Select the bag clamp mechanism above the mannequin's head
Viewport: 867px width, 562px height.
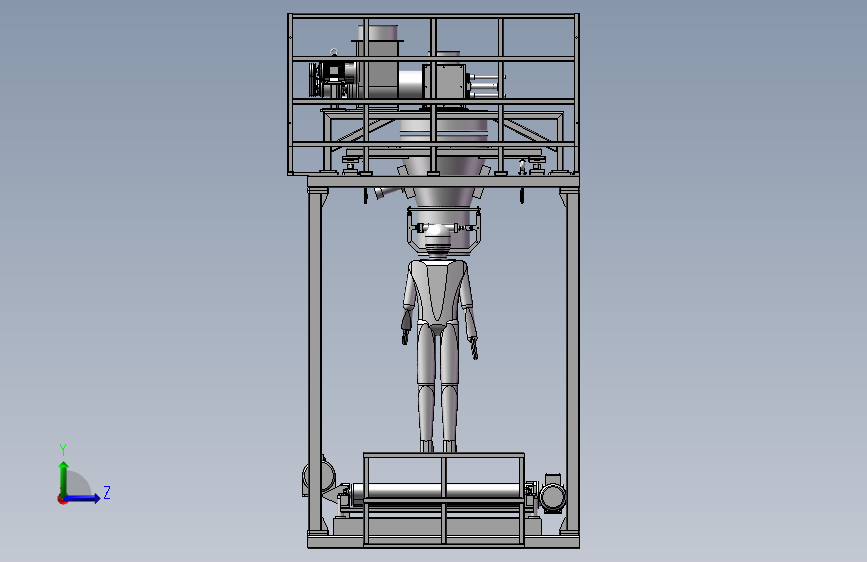tap(443, 230)
